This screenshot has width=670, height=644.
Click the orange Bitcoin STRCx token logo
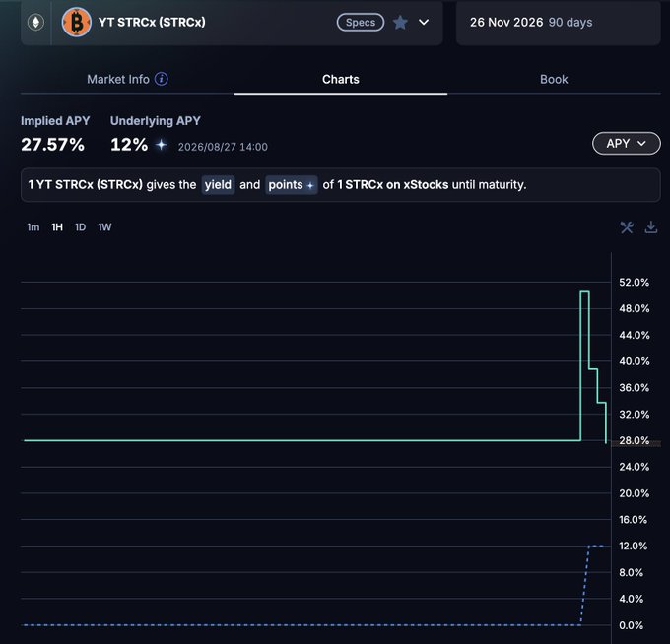pos(77,23)
